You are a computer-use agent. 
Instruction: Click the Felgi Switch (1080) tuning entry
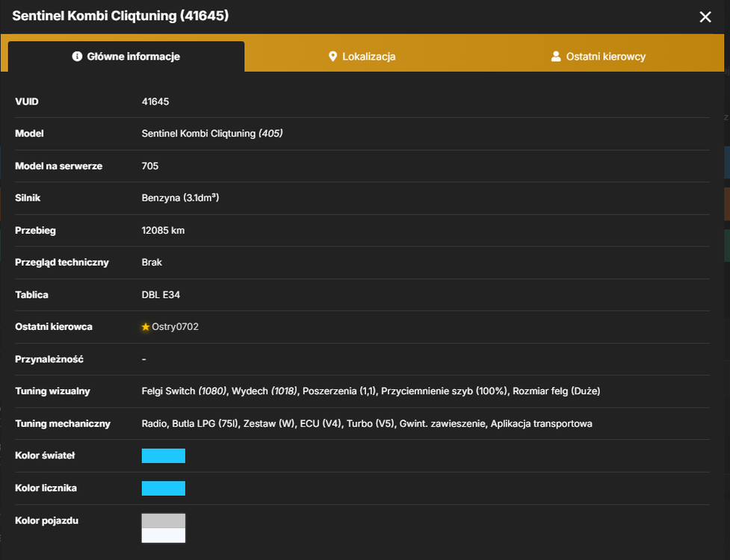[x=184, y=391]
